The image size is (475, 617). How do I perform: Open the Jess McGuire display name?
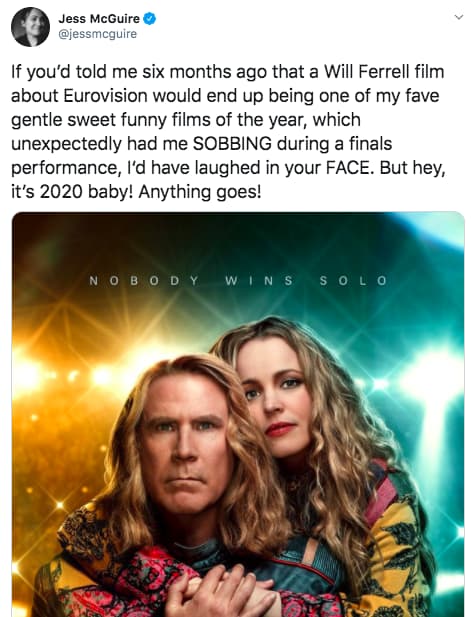[99, 18]
